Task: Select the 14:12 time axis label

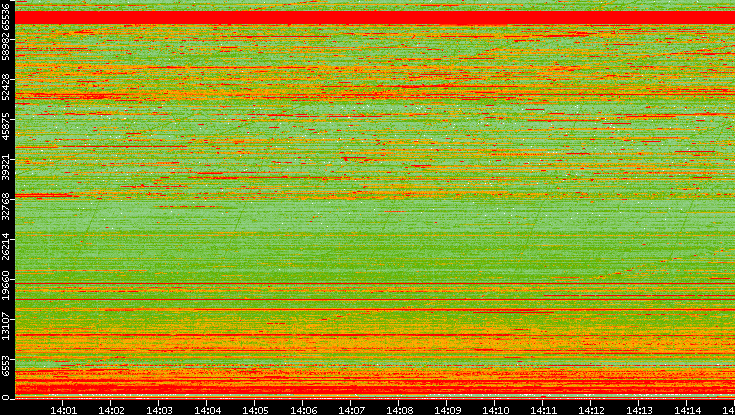Action: click(x=591, y=410)
